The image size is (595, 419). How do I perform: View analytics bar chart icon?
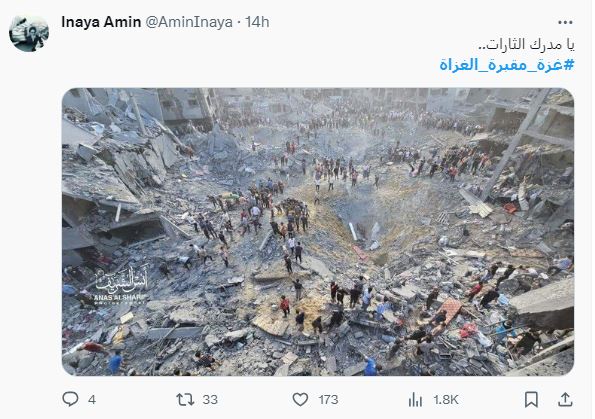point(415,400)
